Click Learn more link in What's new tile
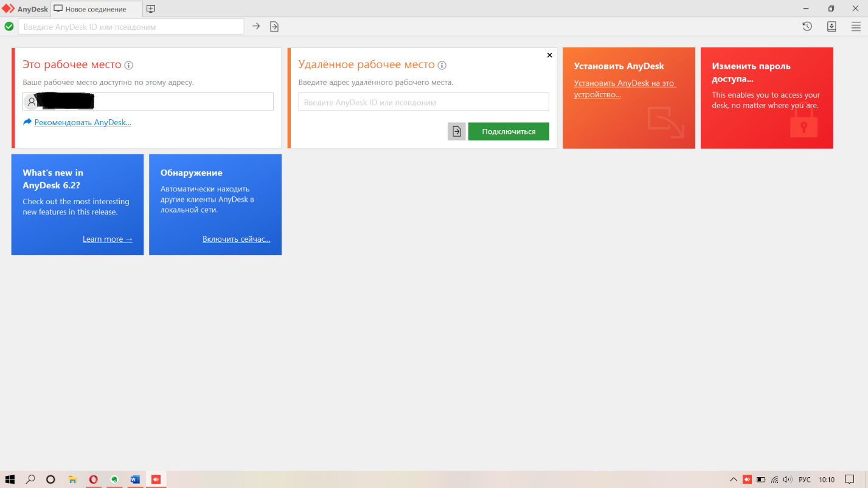Image resolution: width=868 pixels, height=488 pixels. click(108, 239)
